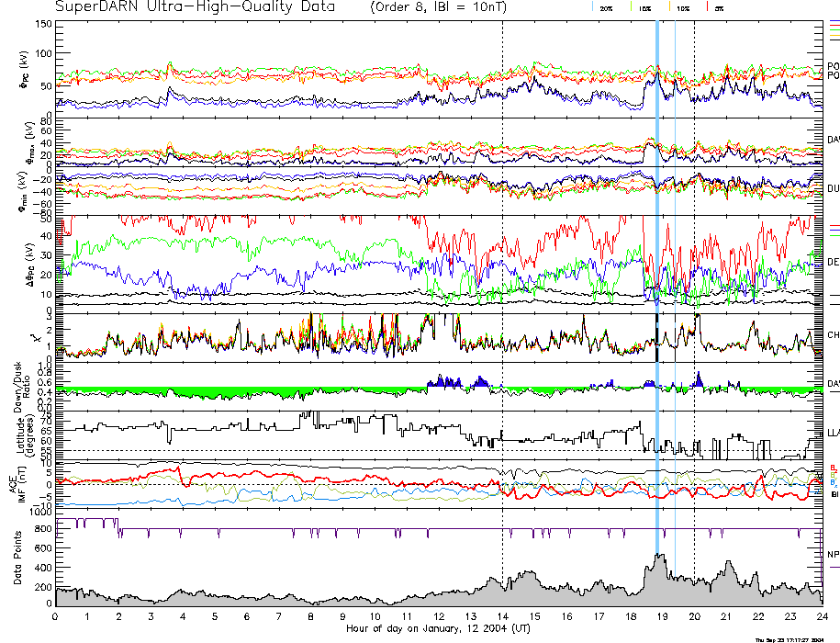
Task: Click the red Bz legend label at right
Action: pyautogui.click(x=833, y=468)
